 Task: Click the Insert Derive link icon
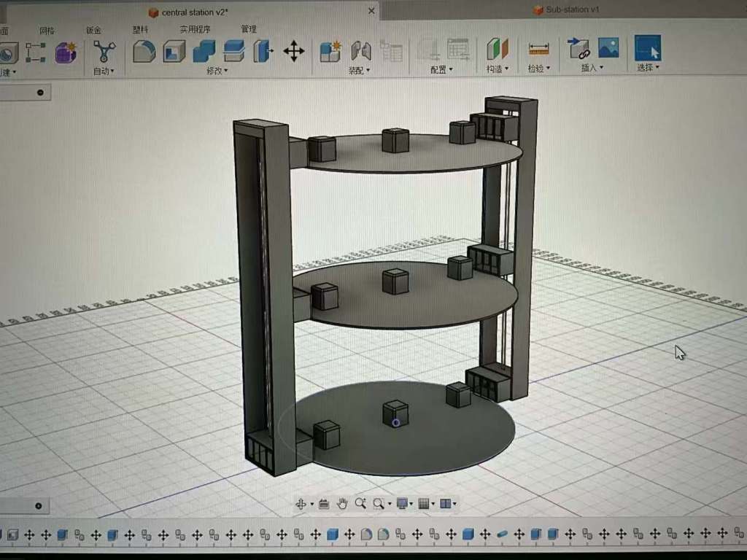click(578, 49)
